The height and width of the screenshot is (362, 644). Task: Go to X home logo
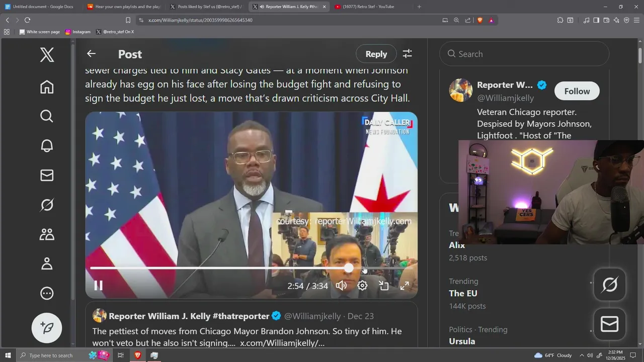(x=47, y=54)
